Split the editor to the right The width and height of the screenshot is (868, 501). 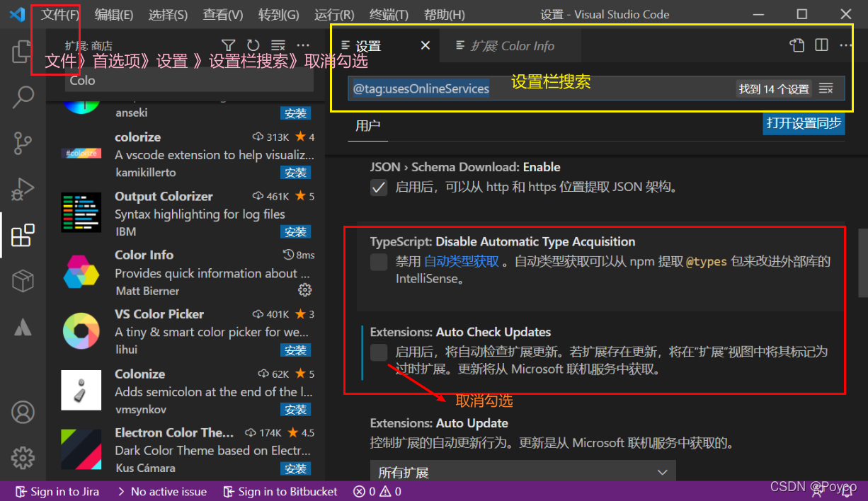point(821,45)
